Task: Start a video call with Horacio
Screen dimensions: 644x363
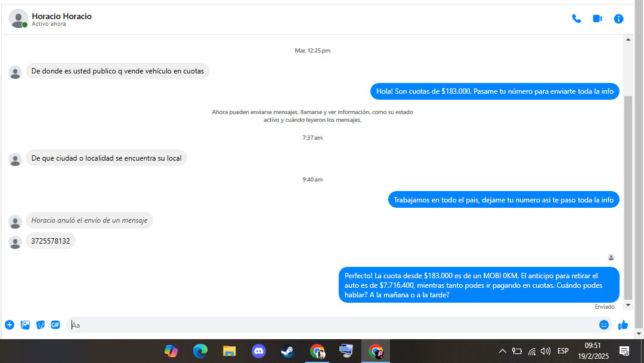Action: coord(597,19)
